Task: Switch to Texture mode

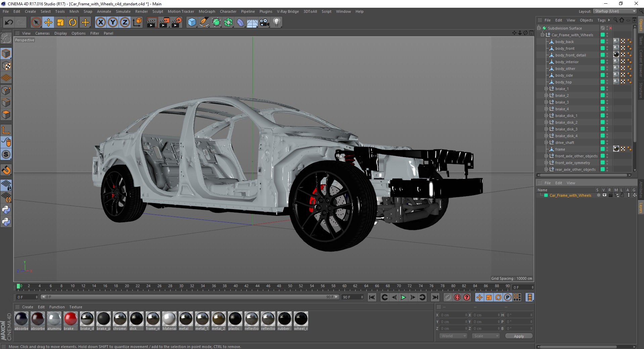Action: click(x=6, y=66)
